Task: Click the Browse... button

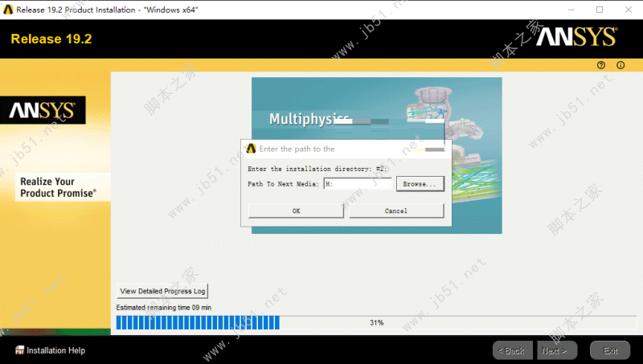Action: pos(420,184)
